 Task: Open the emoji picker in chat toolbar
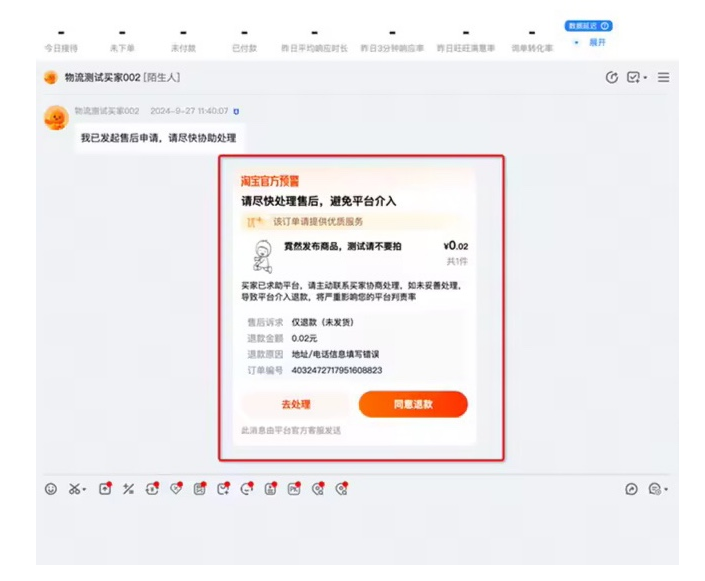coord(51,489)
